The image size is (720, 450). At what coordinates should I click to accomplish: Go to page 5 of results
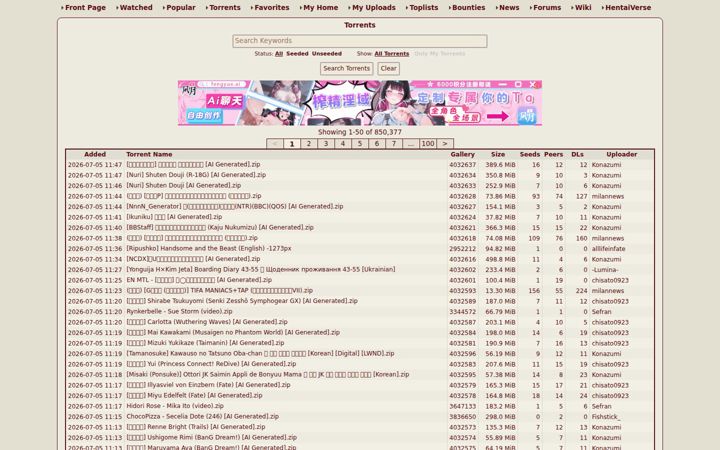360,144
